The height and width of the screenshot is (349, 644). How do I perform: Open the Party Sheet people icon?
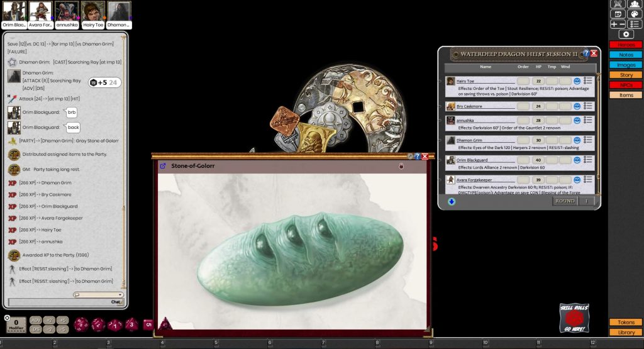[635, 4]
